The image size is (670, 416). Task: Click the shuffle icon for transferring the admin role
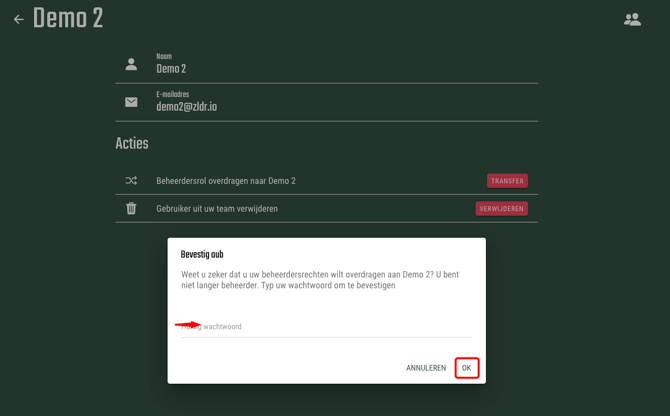click(x=131, y=181)
